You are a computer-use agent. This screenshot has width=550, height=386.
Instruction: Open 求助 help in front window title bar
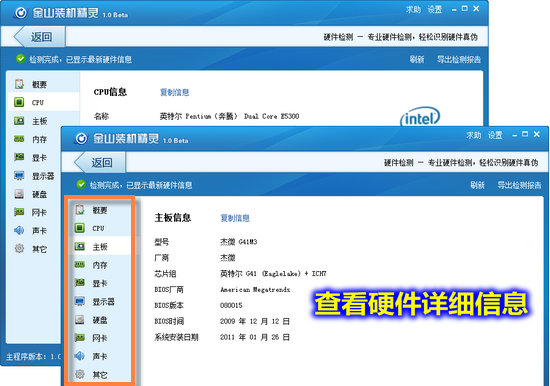pos(474,135)
